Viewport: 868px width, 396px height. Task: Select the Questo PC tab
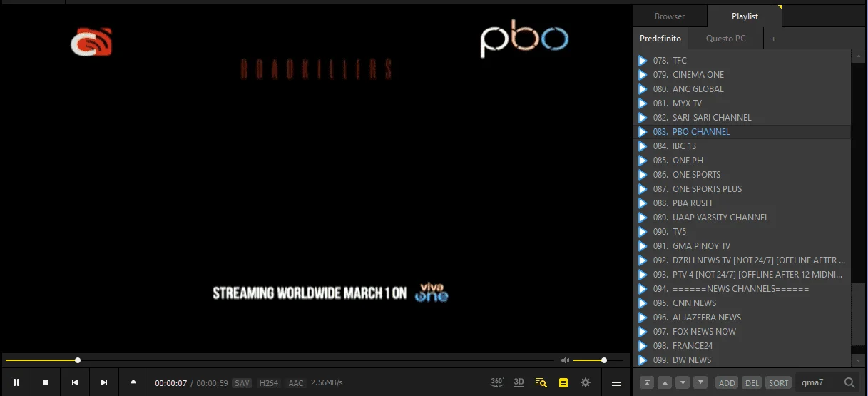(726, 39)
